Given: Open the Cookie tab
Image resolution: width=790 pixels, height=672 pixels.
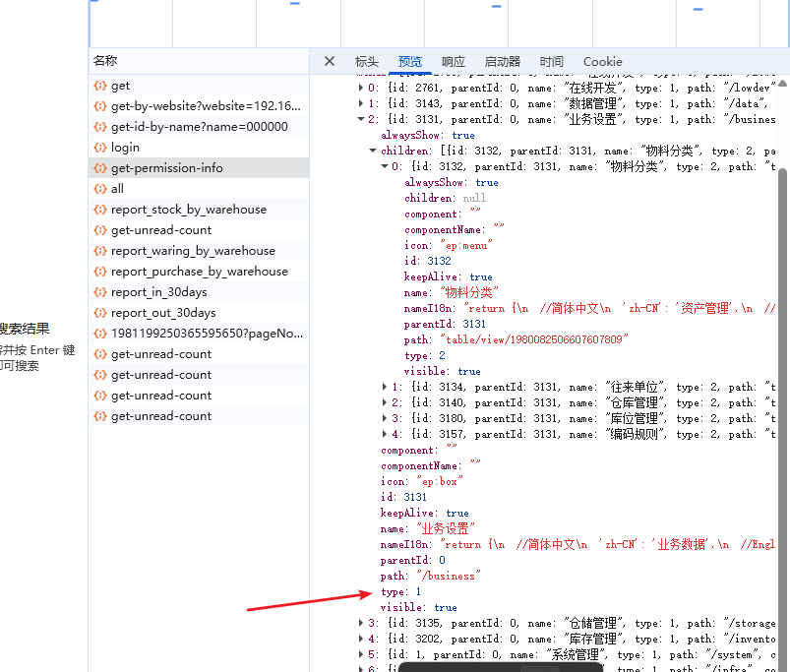Looking at the screenshot, I should (602, 61).
